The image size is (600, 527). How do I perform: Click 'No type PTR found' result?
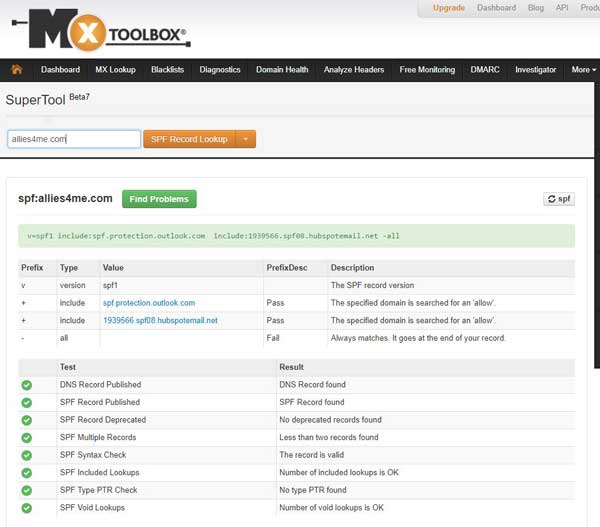pos(313,490)
